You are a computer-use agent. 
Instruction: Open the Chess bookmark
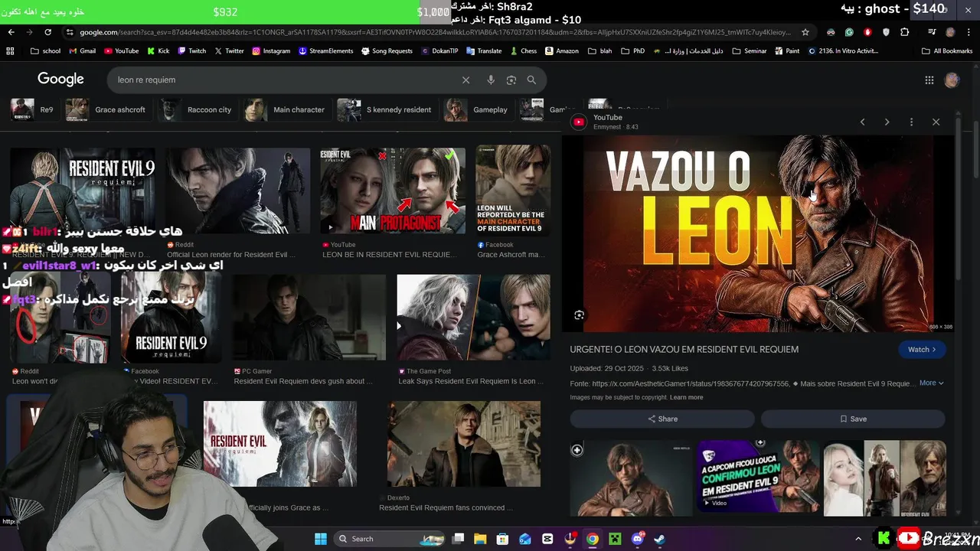pos(523,51)
